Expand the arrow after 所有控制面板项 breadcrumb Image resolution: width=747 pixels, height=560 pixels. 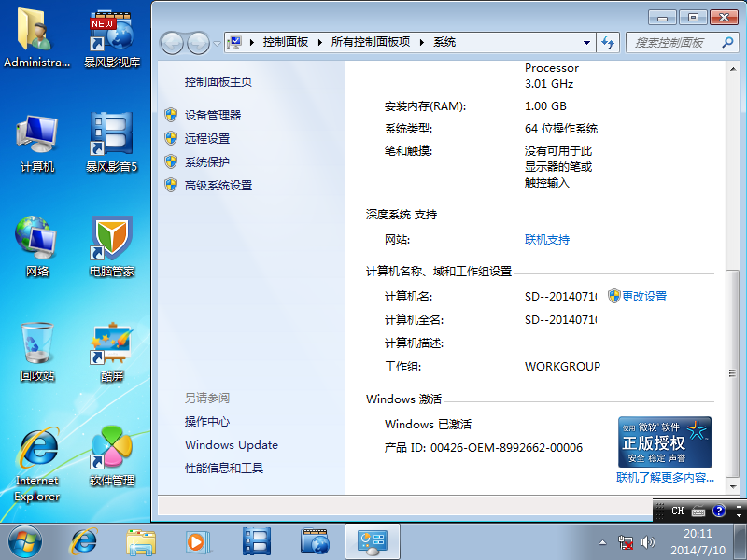(422, 42)
